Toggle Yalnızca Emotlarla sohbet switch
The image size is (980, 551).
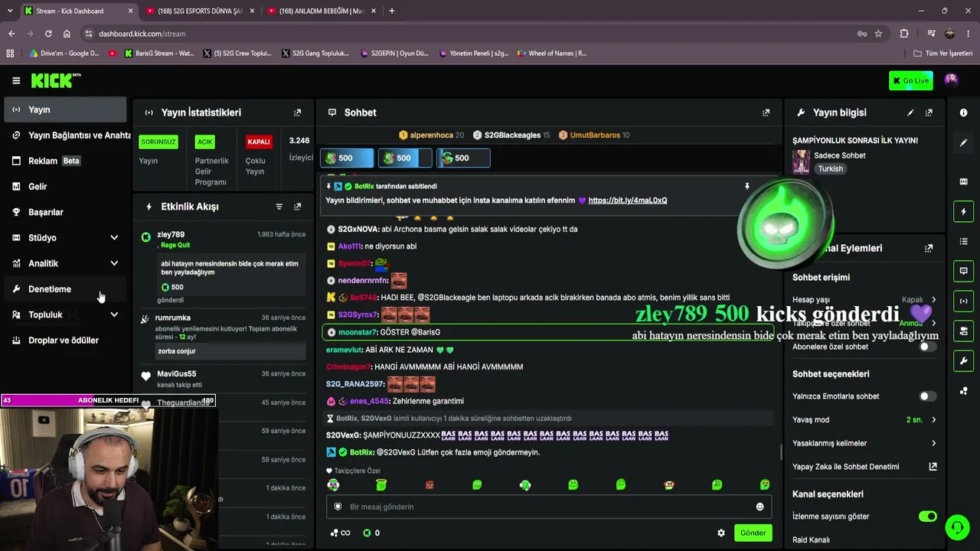click(927, 396)
